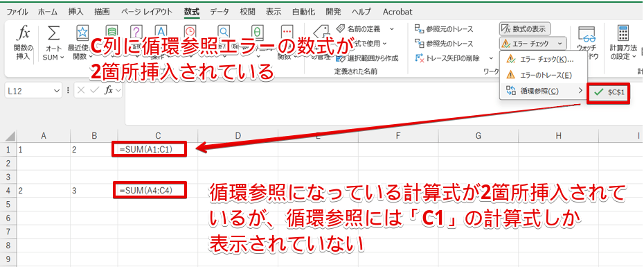644x267 pixels.
Task: Expand the AutoSum dropdown arrow
Action: [x=62, y=57]
